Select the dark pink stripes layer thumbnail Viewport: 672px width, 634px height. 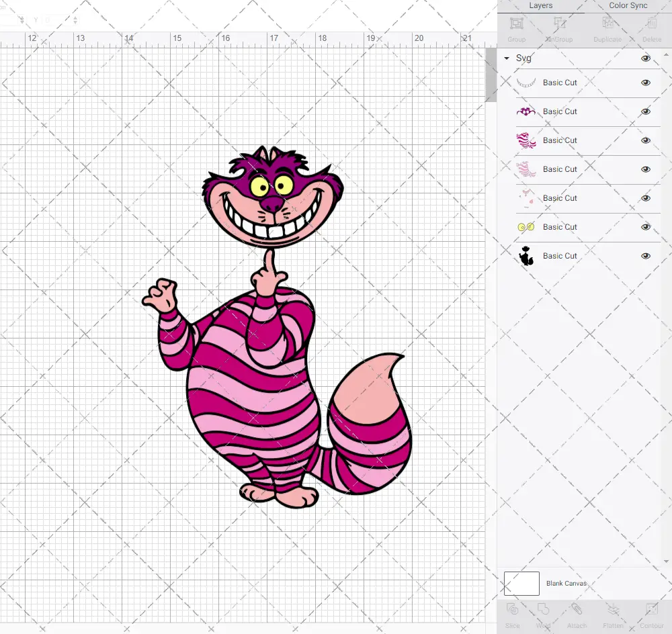click(526, 140)
